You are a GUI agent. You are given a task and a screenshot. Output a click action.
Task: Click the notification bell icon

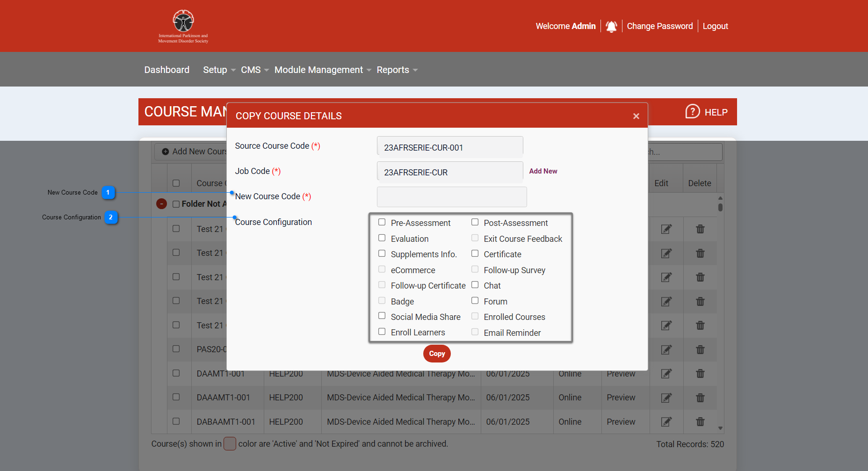(x=611, y=26)
